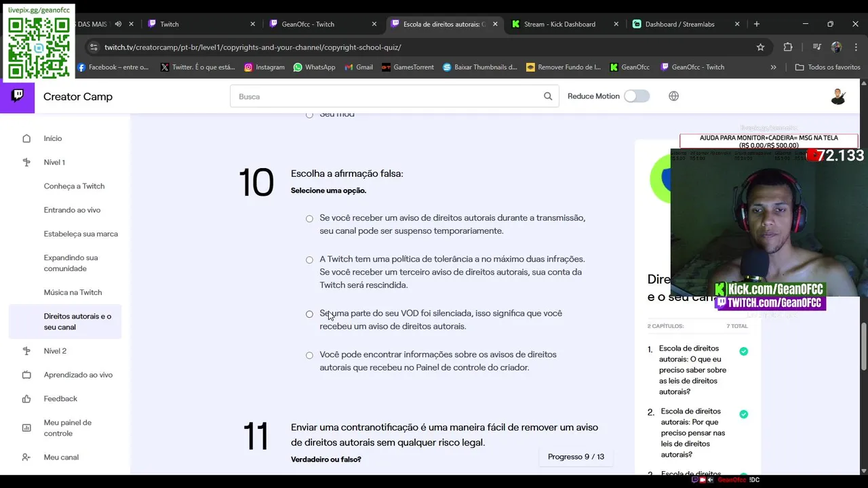
Task: Click the Aprendizado ao vivo TV icon
Action: [26, 375]
